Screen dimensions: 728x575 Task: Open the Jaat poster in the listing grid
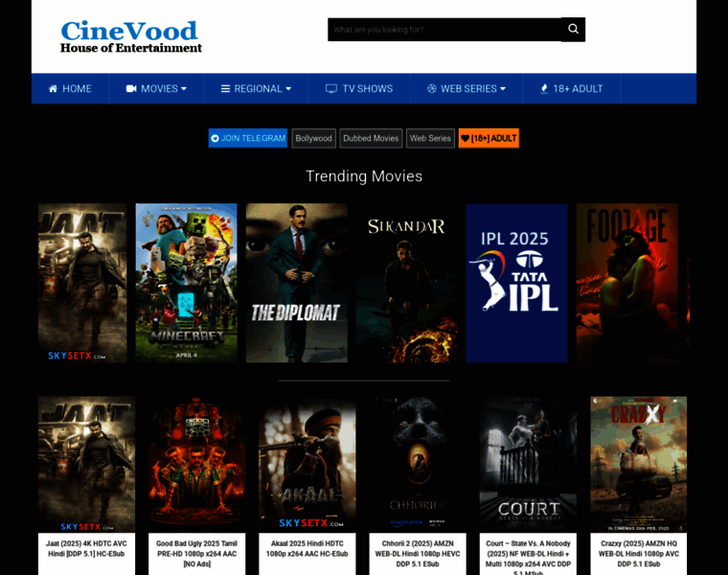click(86, 465)
